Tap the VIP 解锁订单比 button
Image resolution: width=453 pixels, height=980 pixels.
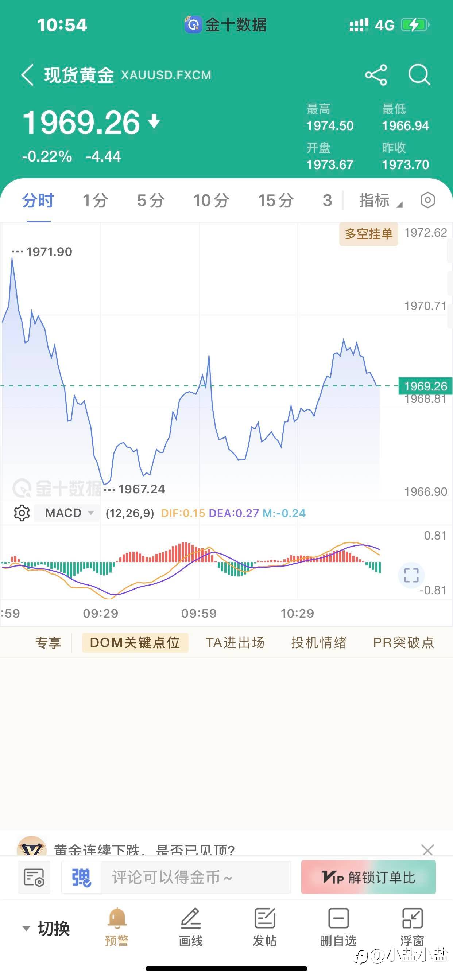[x=368, y=877]
